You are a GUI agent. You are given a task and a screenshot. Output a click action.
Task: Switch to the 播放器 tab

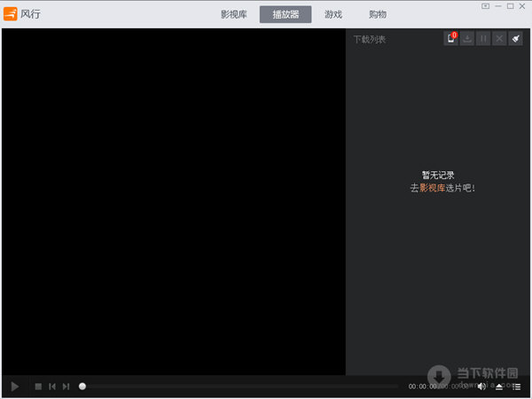pos(286,14)
